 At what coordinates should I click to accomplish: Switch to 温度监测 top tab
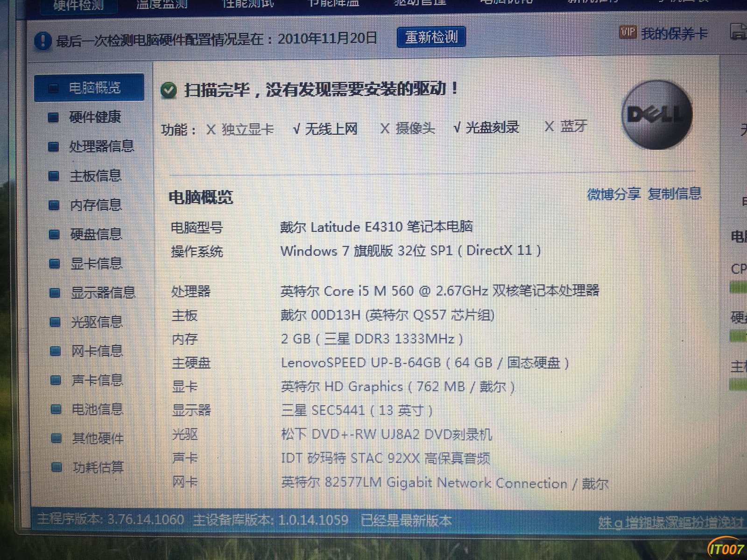click(x=162, y=5)
